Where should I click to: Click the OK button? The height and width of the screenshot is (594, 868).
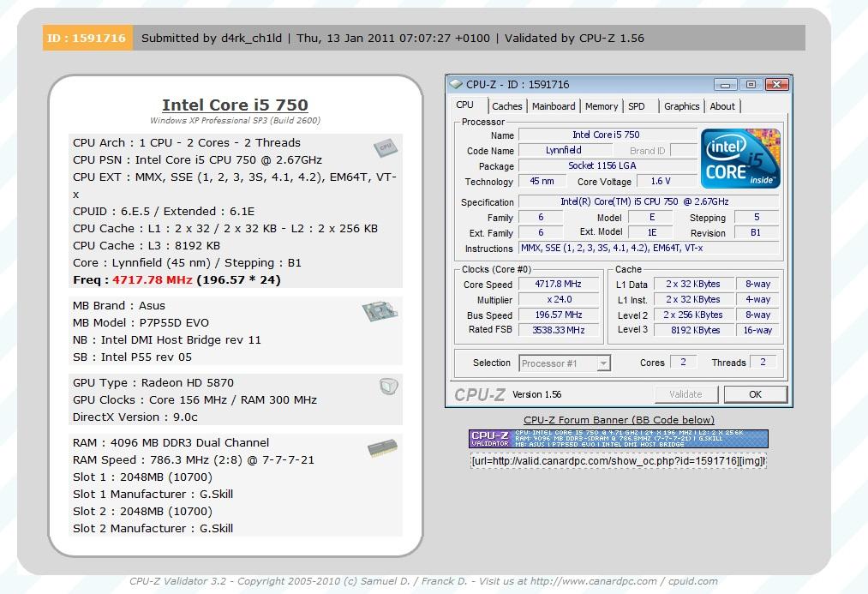[755, 394]
